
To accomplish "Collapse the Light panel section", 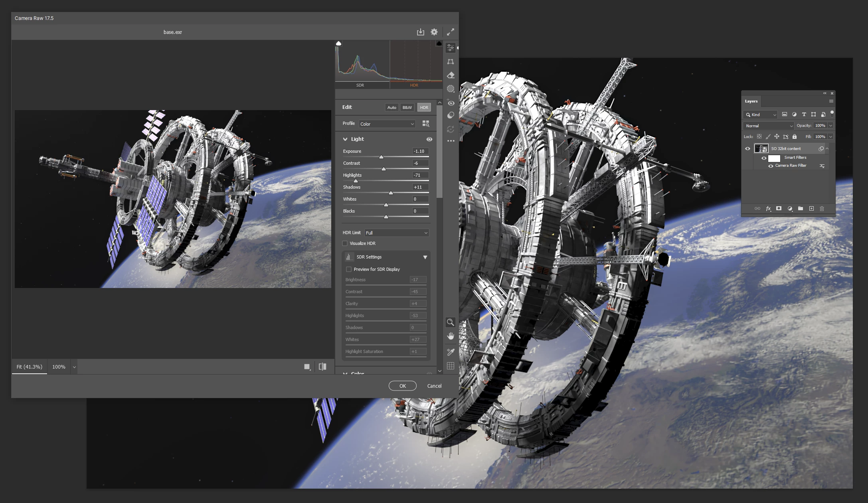I will click(345, 139).
